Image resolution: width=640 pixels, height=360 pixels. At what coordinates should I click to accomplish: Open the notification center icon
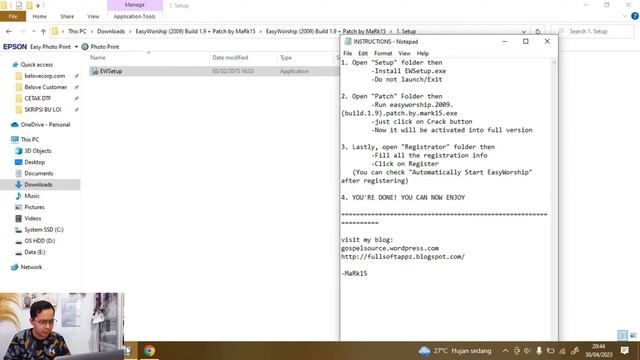coord(624,351)
